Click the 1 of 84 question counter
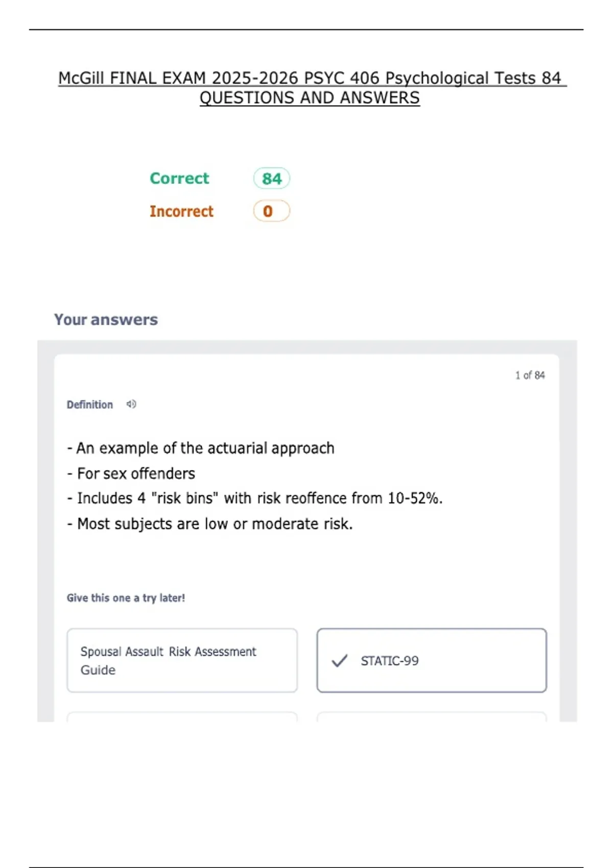 [x=530, y=375]
